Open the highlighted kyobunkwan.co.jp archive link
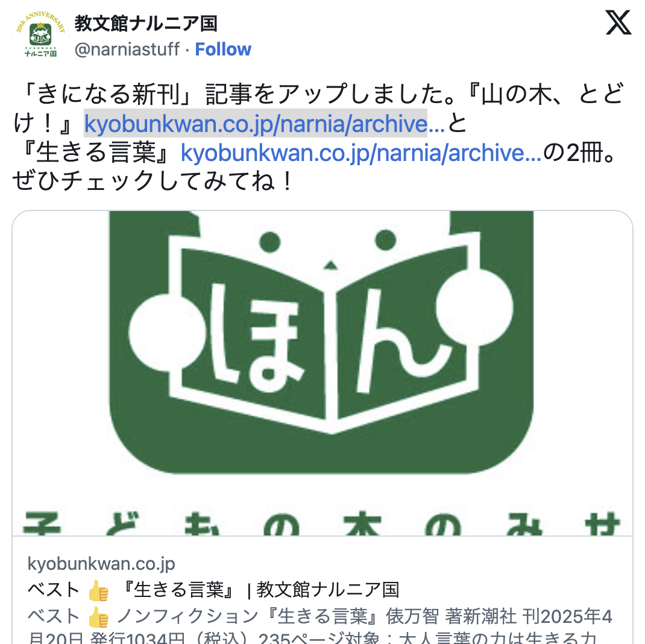Image resolution: width=645 pixels, height=644 pixels. pyautogui.click(x=265, y=124)
